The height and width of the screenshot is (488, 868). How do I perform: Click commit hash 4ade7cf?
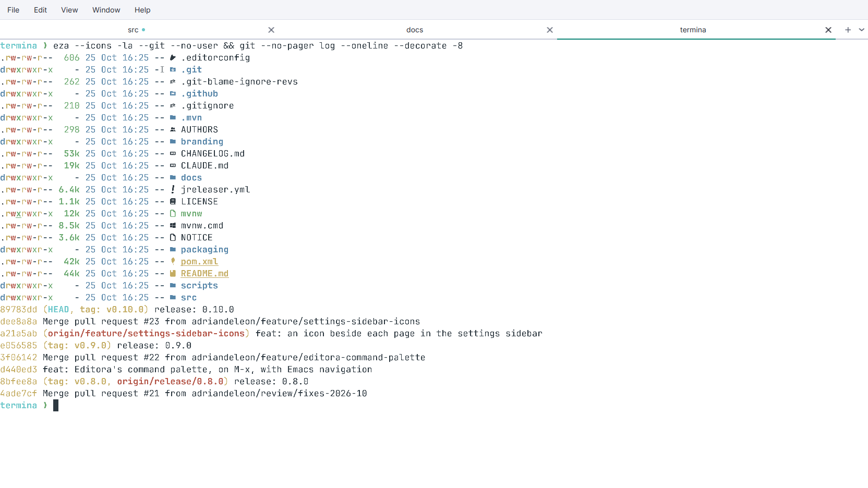19,394
